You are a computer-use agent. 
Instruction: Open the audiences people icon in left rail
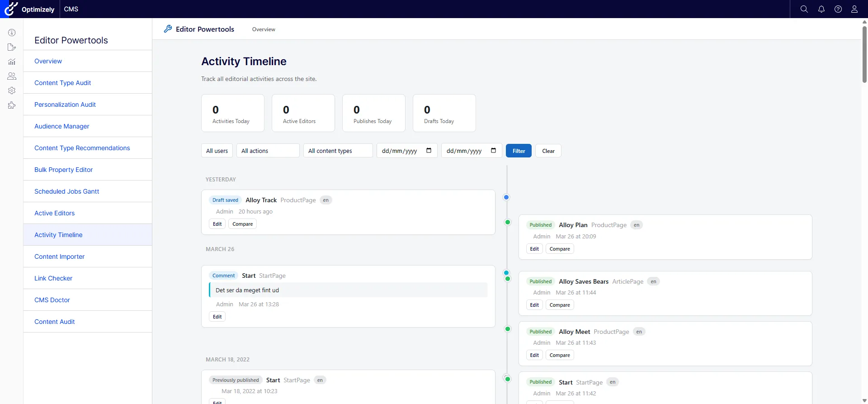click(x=12, y=76)
